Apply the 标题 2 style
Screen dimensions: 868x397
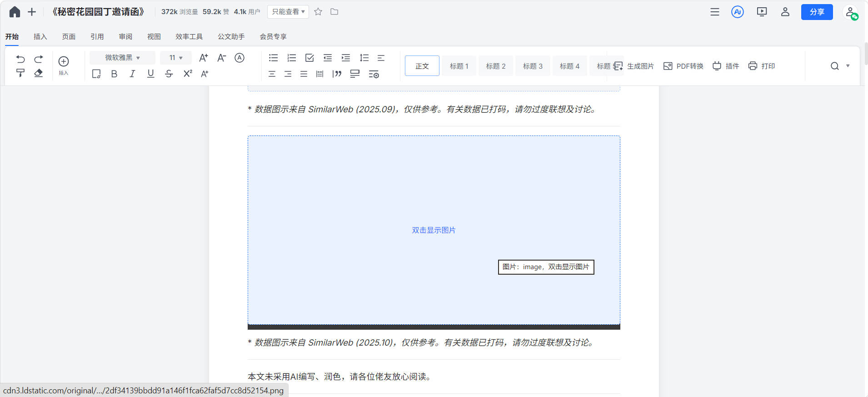coord(496,66)
